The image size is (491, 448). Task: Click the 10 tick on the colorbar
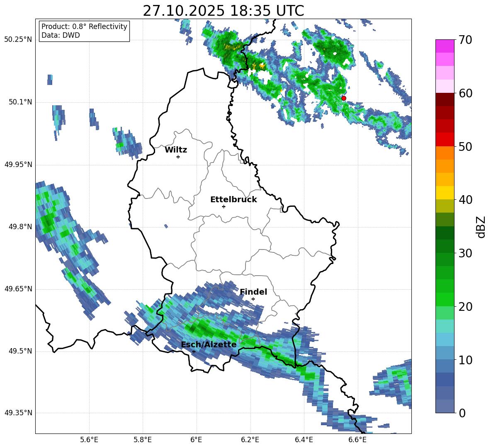click(x=465, y=360)
